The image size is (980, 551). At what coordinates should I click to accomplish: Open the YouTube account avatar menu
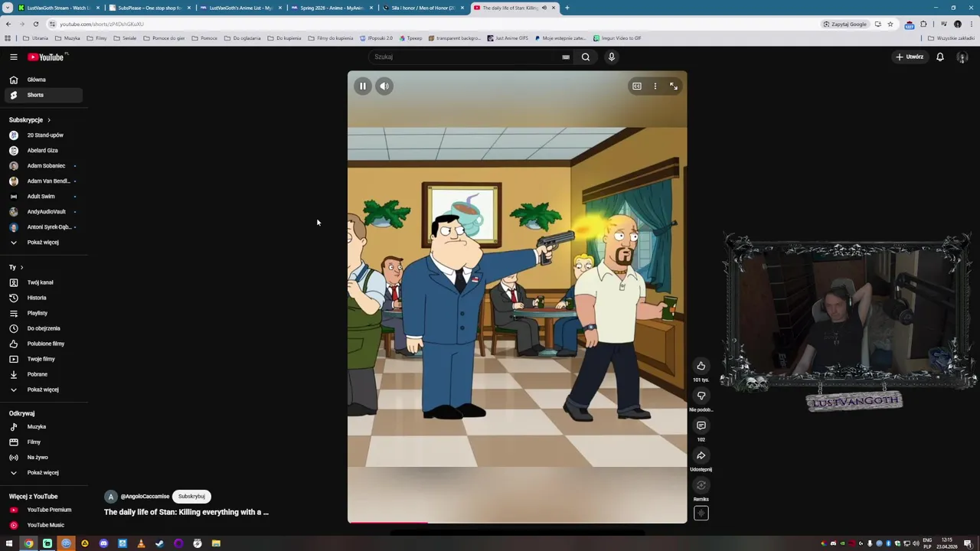point(962,57)
